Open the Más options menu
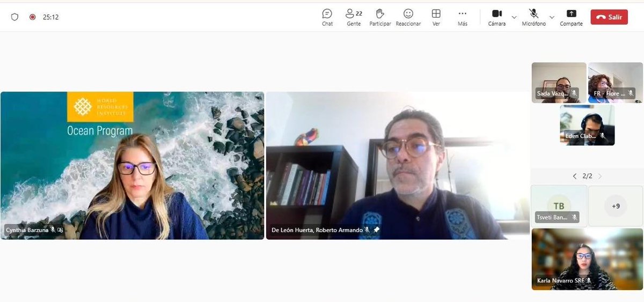This screenshot has width=644, height=302. pos(463,17)
